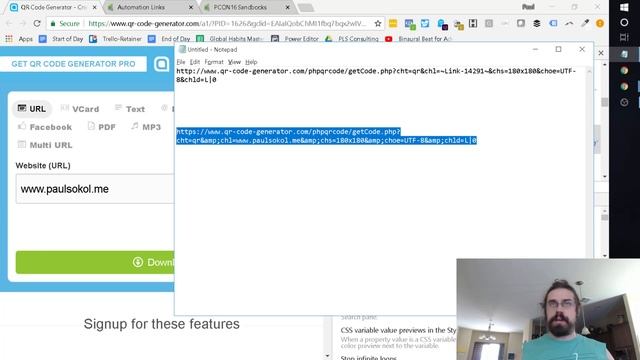
Task: Select the eyedropper color picker extension
Action: (585, 24)
